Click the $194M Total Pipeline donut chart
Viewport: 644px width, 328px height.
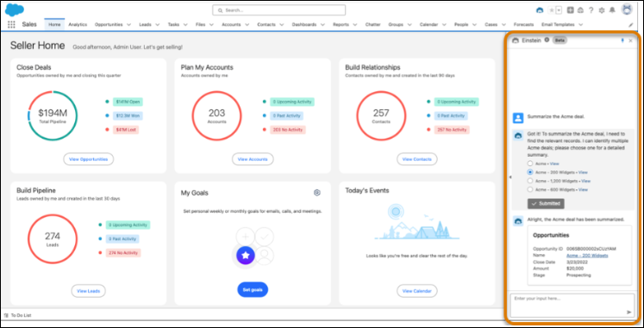[x=53, y=115]
